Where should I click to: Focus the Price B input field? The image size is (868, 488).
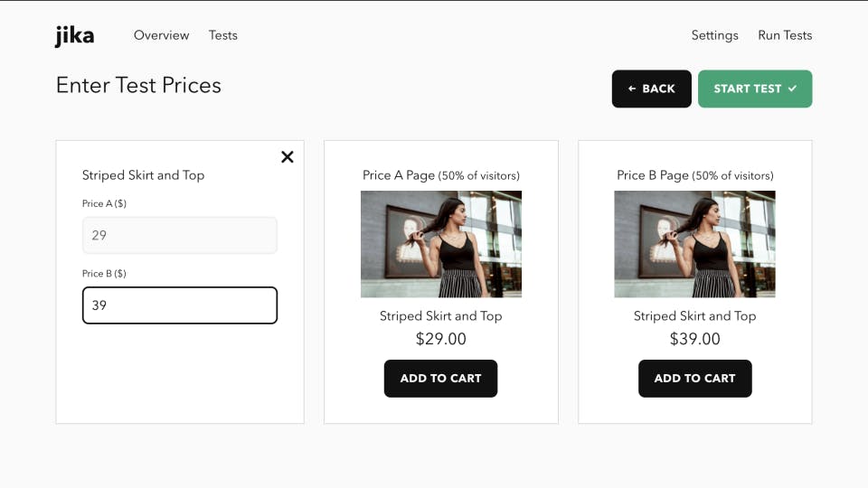point(179,305)
